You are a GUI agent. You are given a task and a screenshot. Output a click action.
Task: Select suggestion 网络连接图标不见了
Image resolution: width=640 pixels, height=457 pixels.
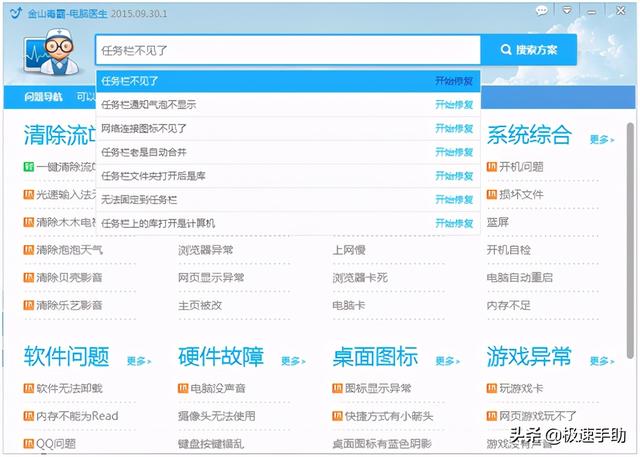pyautogui.click(x=288, y=129)
